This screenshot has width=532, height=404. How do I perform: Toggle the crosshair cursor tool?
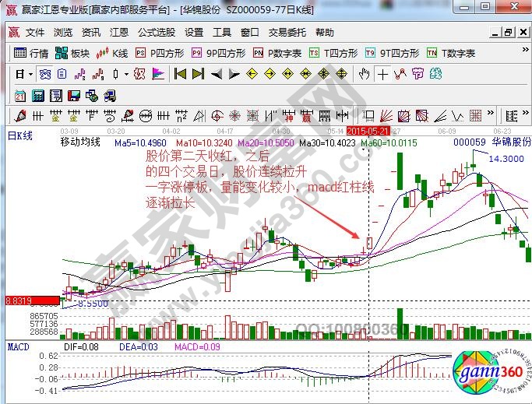point(382,75)
